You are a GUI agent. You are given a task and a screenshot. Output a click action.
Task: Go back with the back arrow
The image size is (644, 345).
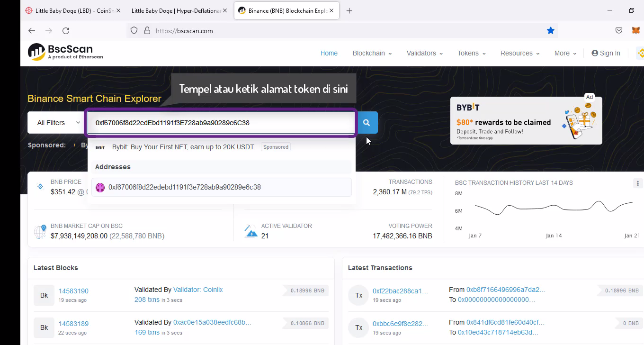[x=32, y=31]
